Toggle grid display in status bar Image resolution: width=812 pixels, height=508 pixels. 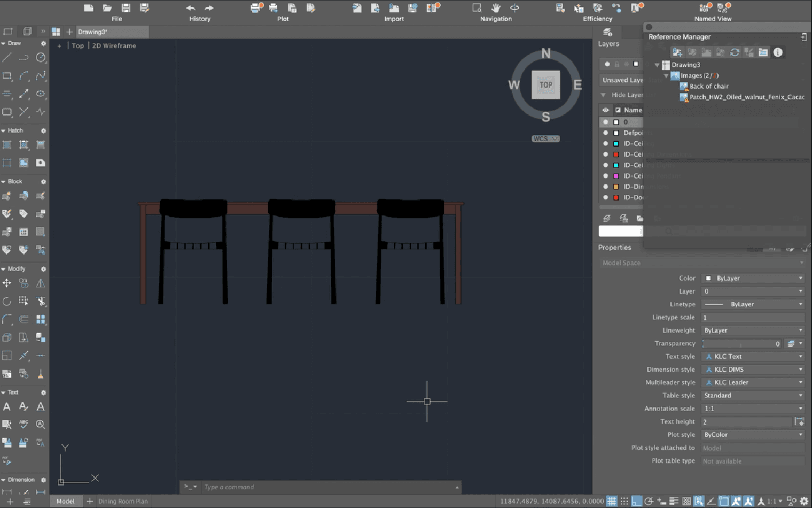612,501
